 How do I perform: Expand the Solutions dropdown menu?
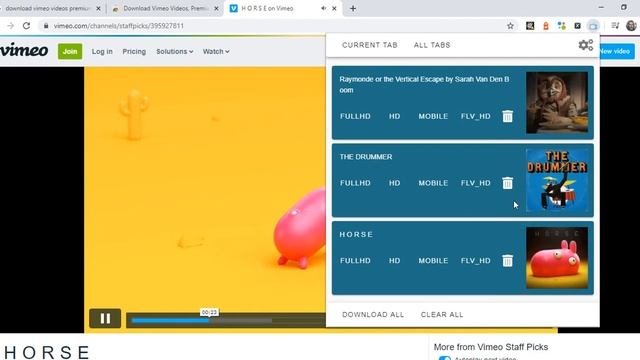175,51
